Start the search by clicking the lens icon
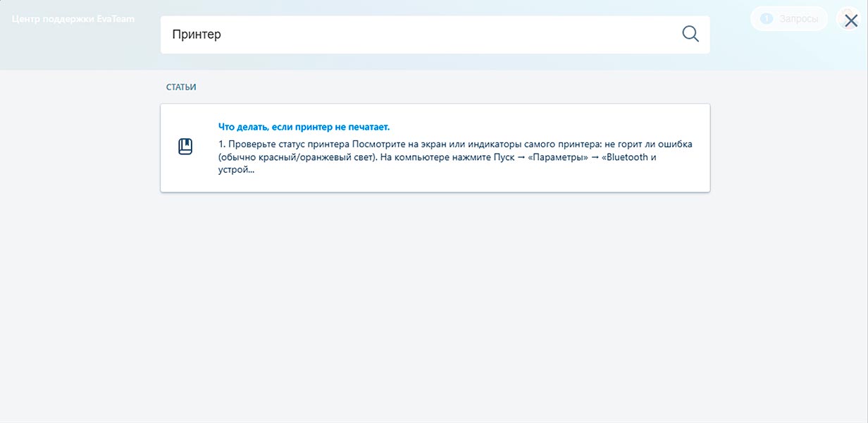The image size is (868, 423). pyautogui.click(x=689, y=33)
